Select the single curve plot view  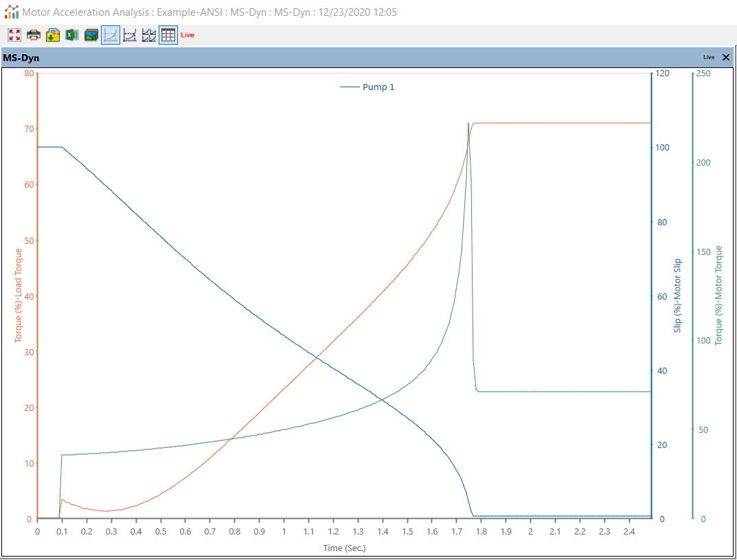[110, 34]
